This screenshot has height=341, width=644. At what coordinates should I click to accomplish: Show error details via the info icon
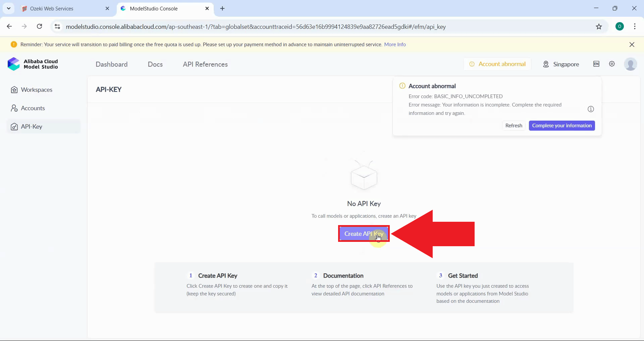591,109
